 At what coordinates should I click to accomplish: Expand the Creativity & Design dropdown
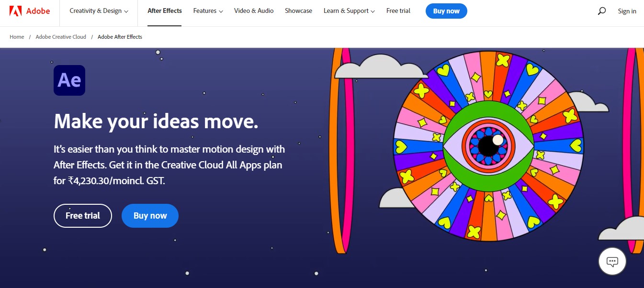pos(98,11)
